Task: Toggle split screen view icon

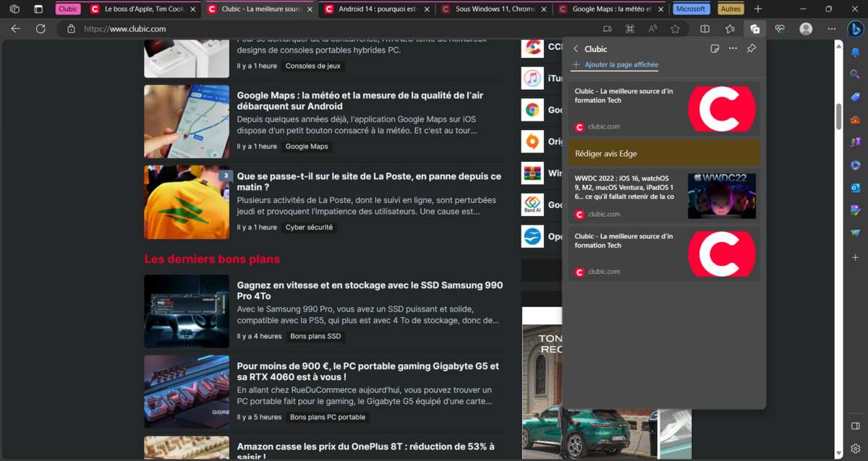Action: 705,29
